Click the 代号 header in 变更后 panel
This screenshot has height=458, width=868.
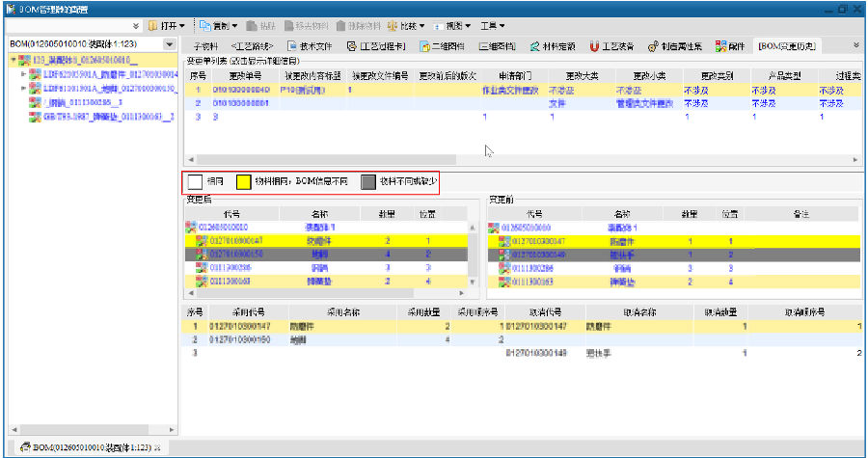(x=231, y=214)
